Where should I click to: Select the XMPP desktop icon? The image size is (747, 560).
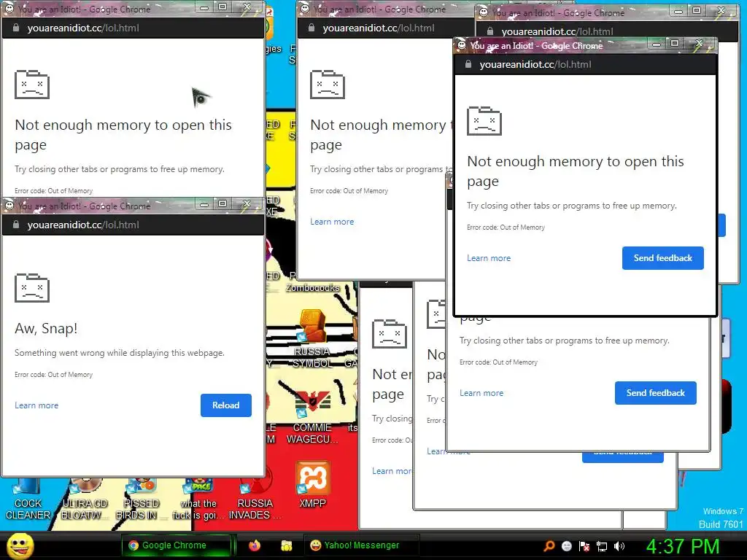312,485
